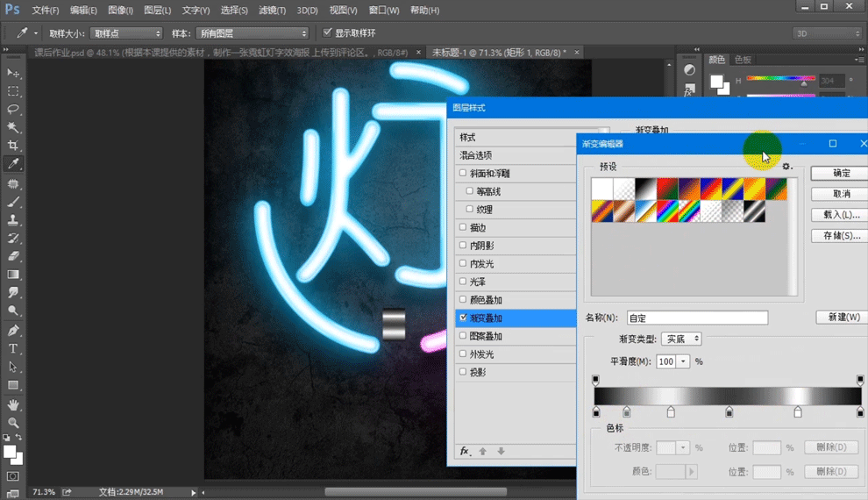Click 确定 in the gradient editor
Image resolution: width=868 pixels, height=500 pixels.
842,173
